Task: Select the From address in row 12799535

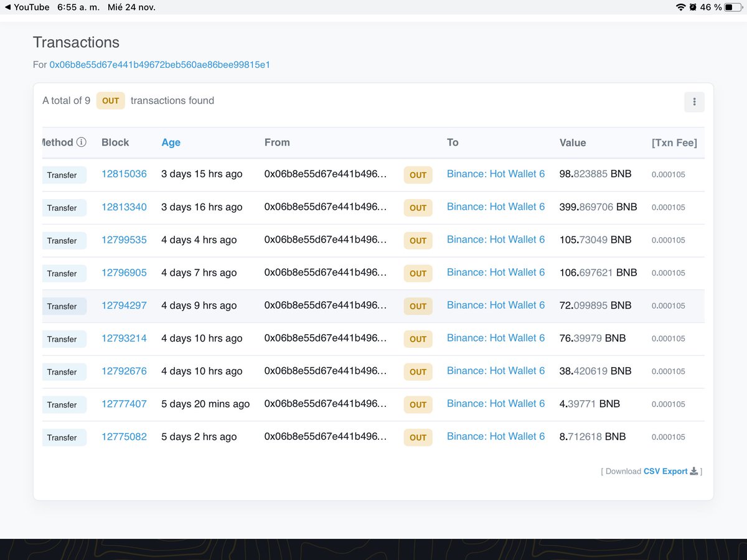Action: [326, 240]
